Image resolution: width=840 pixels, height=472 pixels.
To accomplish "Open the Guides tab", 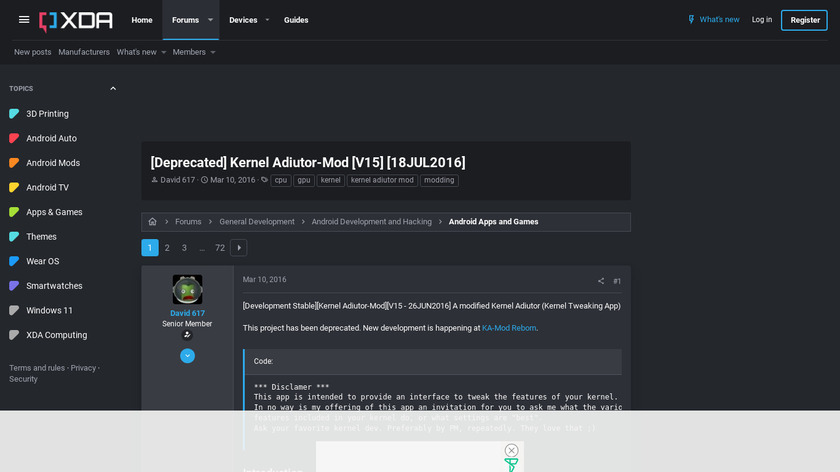I will (296, 20).
